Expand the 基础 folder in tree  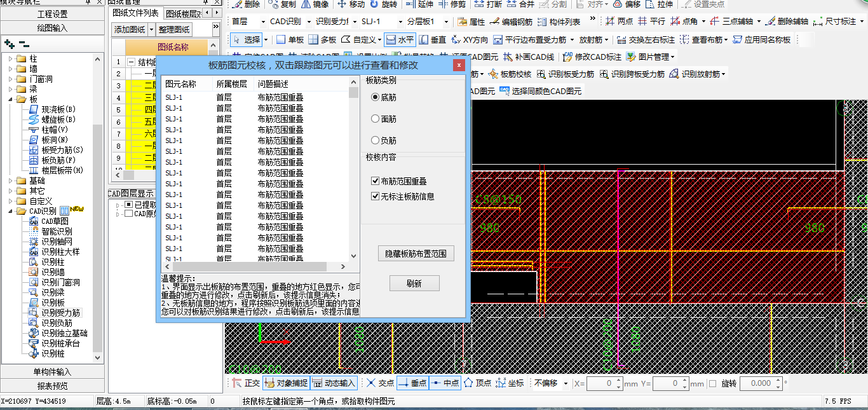pyautogui.click(x=11, y=181)
